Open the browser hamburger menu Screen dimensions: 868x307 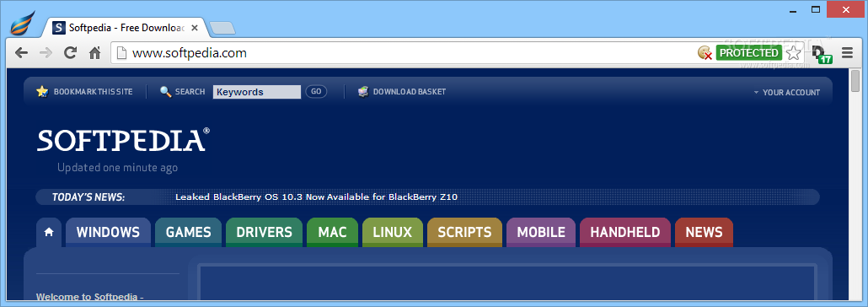pyautogui.click(x=847, y=53)
